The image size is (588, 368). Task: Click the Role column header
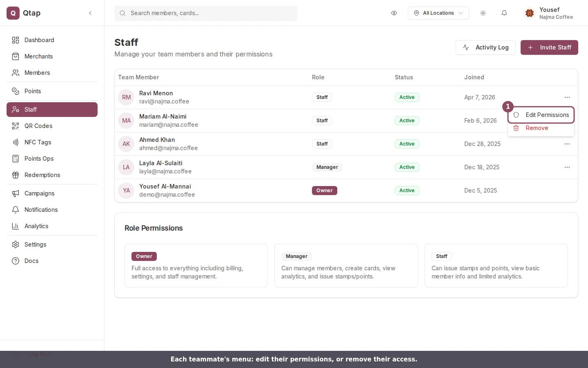[318, 77]
